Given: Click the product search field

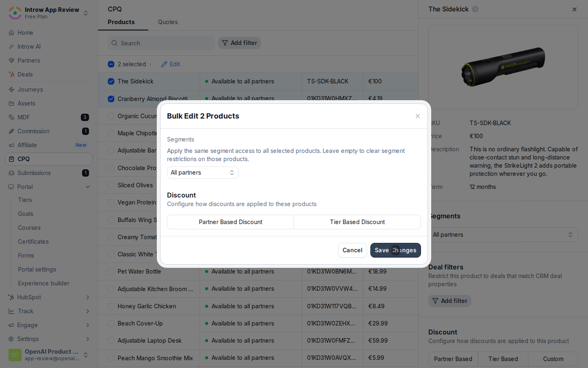Looking at the screenshot, I should pos(161,43).
